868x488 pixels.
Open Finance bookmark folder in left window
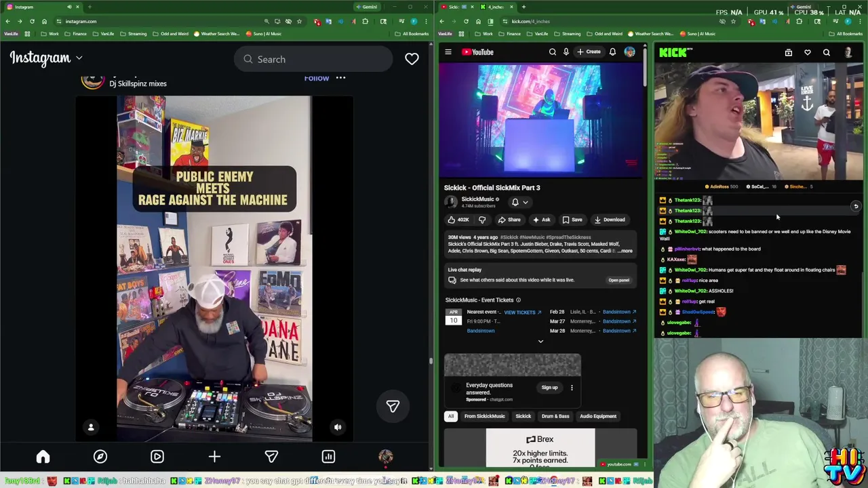(76, 34)
